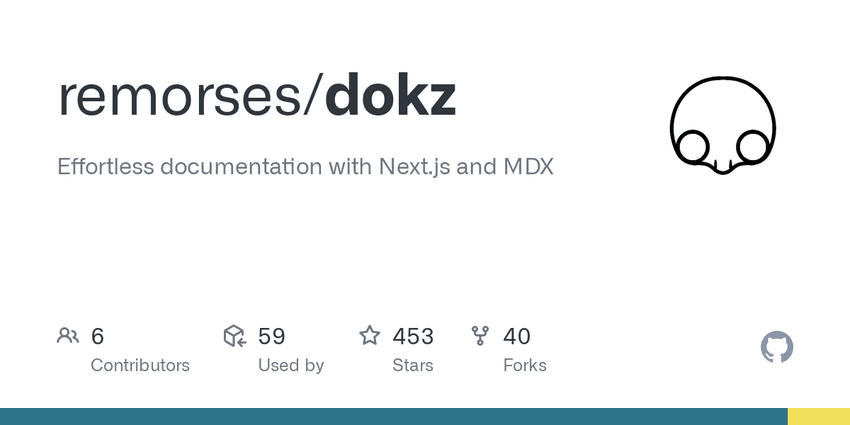The image size is (850, 425).
Task: Click the contributors people icon
Action: 68,336
